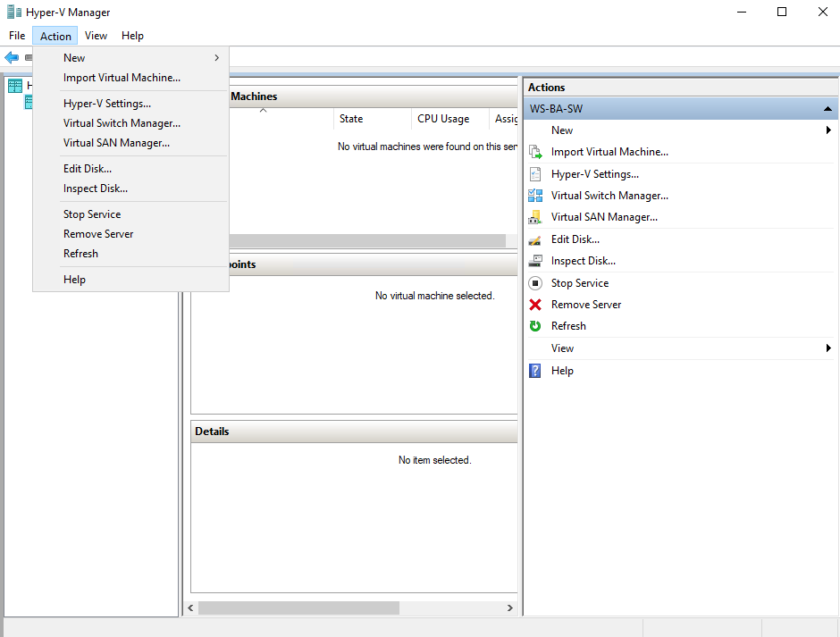Click Help link in Actions pane
The width and height of the screenshot is (840, 637).
click(x=562, y=371)
